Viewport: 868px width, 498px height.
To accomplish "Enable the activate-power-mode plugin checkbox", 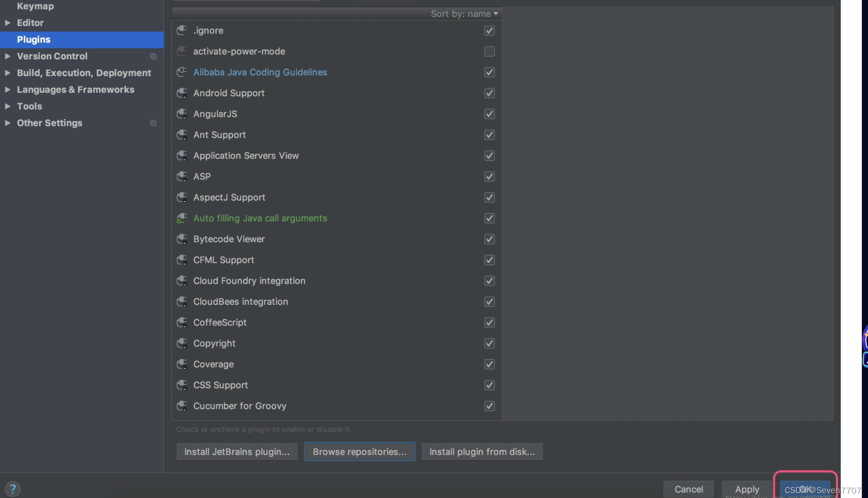I will tap(489, 51).
